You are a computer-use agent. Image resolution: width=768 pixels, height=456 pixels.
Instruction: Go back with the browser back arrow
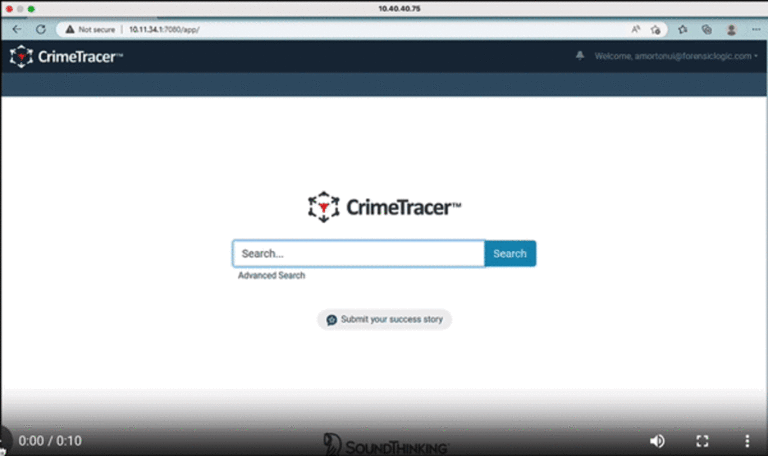(x=17, y=29)
